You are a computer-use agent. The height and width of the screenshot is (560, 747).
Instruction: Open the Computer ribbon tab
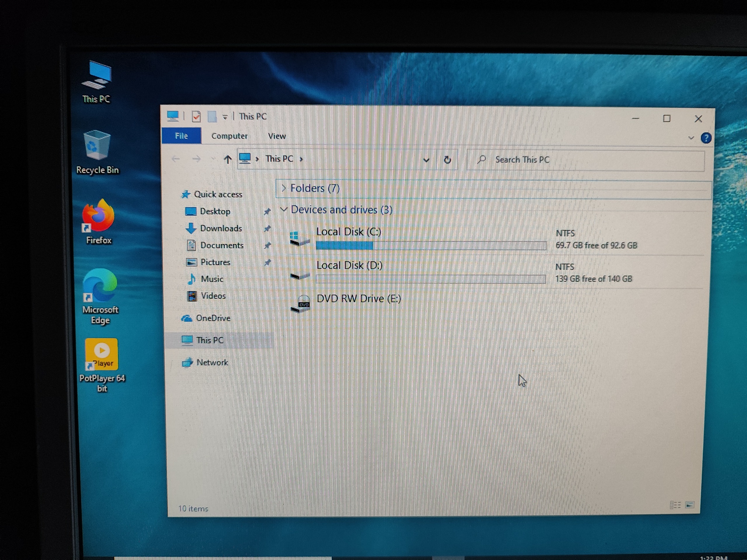pyautogui.click(x=229, y=136)
